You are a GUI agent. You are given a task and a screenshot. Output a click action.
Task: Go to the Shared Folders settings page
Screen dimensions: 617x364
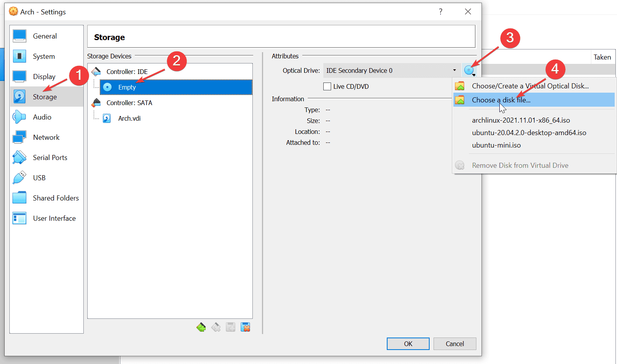point(46,198)
